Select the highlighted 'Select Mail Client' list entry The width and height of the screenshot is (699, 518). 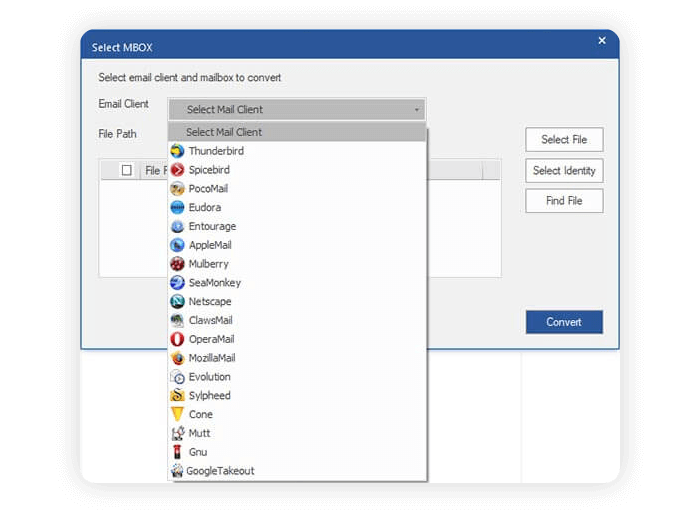(297, 132)
